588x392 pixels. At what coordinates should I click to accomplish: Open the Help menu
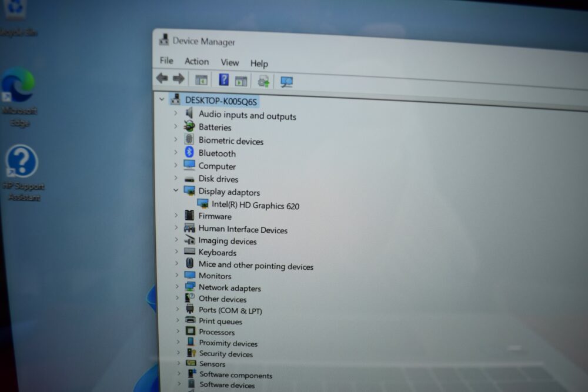click(259, 63)
